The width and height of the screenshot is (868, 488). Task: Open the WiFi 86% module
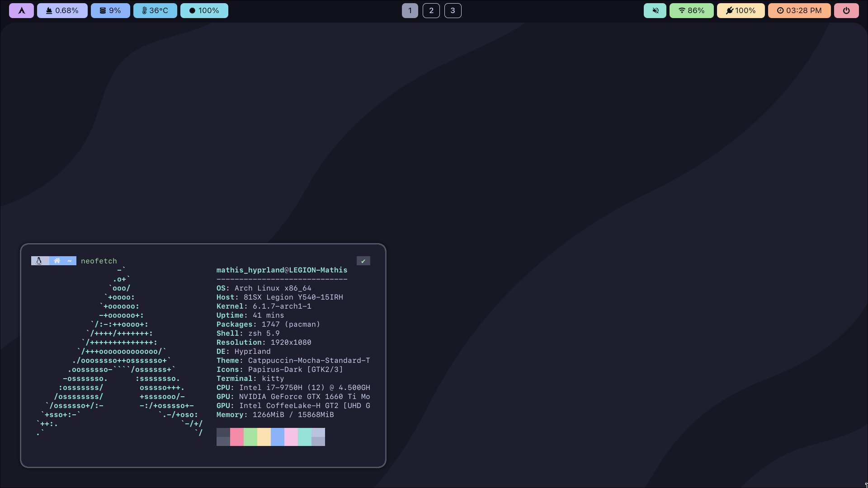click(691, 10)
